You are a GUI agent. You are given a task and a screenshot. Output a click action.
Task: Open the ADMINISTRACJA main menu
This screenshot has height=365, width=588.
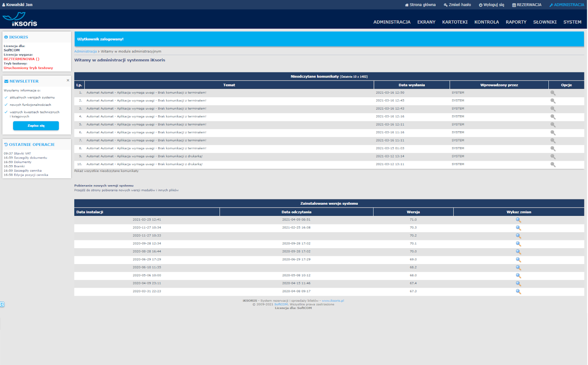click(391, 22)
